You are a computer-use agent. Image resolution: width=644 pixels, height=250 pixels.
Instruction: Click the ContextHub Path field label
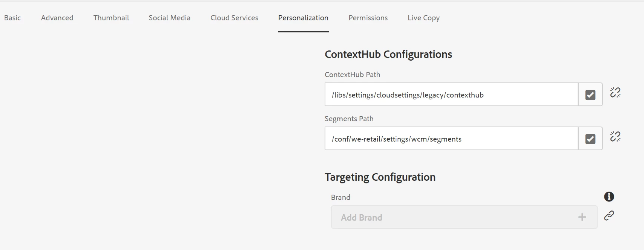click(x=352, y=75)
